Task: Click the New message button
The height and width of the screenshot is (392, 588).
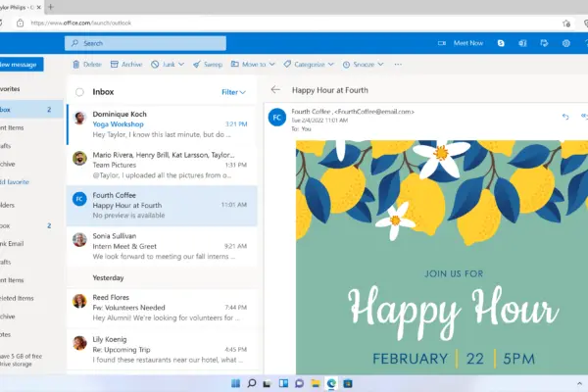Action: (x=21, y=64)
